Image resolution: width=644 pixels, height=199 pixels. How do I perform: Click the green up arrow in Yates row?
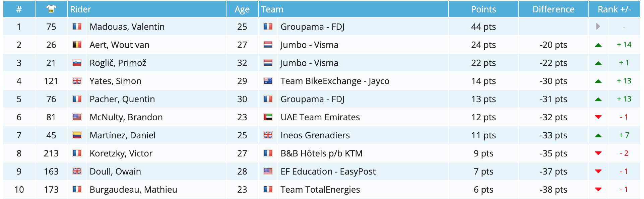[x=598, y=81]
